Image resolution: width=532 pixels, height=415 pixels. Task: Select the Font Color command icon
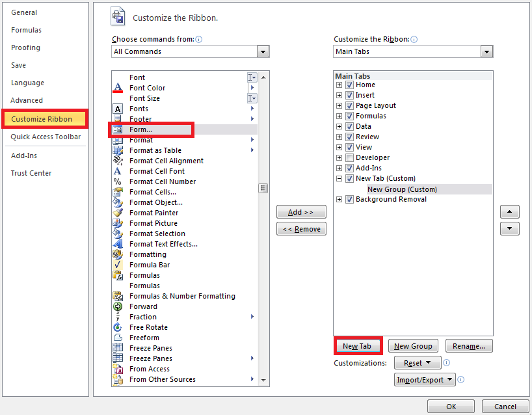tap(118, 88)
